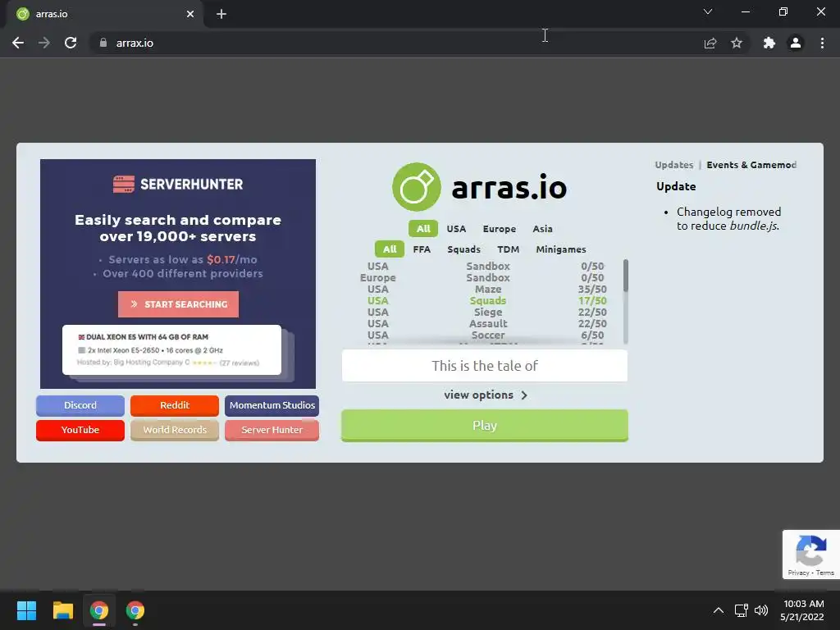
Task: Click the reCAPTCHA badge
Action: 811,555
